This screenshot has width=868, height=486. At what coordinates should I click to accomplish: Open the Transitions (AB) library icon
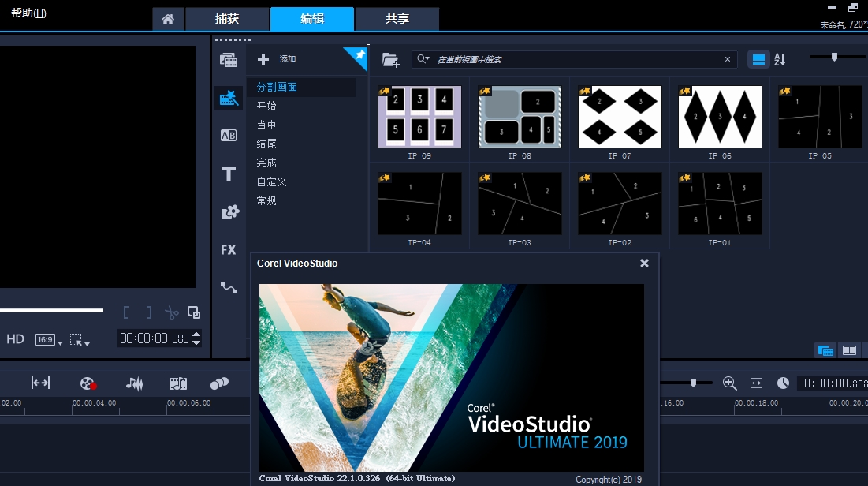tap(229, 135)
